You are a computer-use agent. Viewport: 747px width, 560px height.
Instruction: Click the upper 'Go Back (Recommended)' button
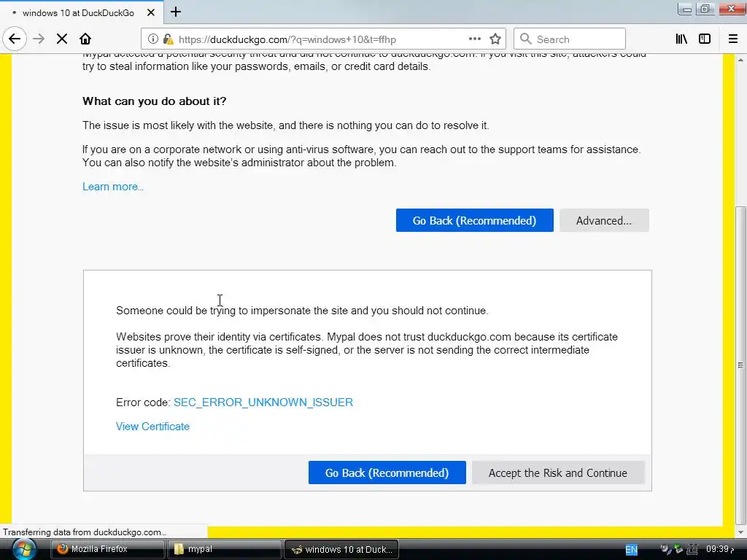click(474, 220)
